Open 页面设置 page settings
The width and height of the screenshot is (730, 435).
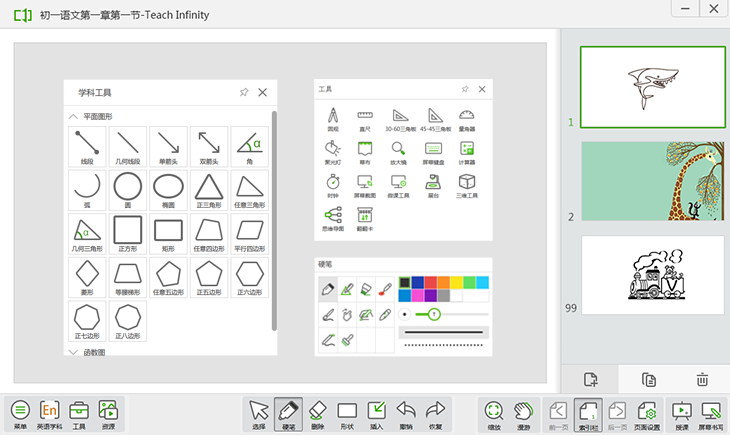(x=647, y=413)
